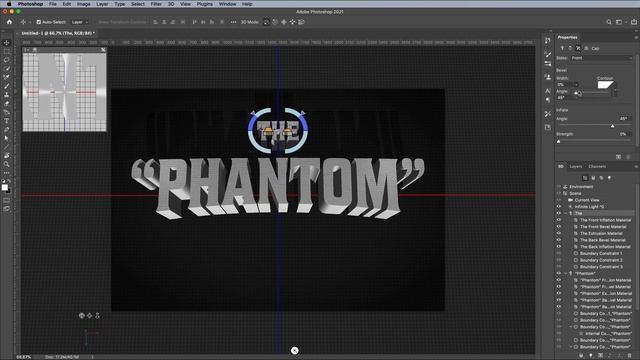Switch to the Channels tab
640x360 pixels.
[x=597, y=167]
